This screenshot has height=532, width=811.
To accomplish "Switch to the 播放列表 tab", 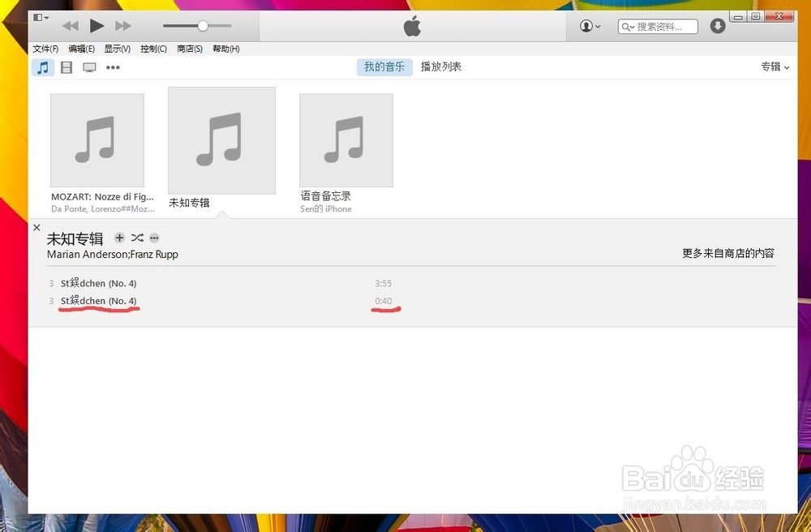I will 441,66.
